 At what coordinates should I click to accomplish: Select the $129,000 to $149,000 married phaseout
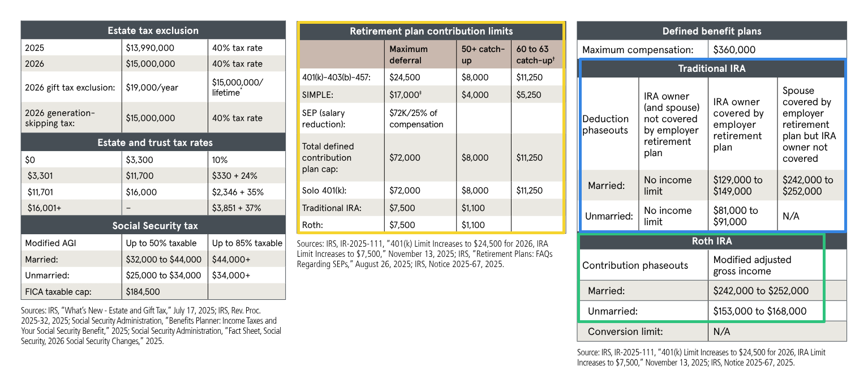(738, 186)
